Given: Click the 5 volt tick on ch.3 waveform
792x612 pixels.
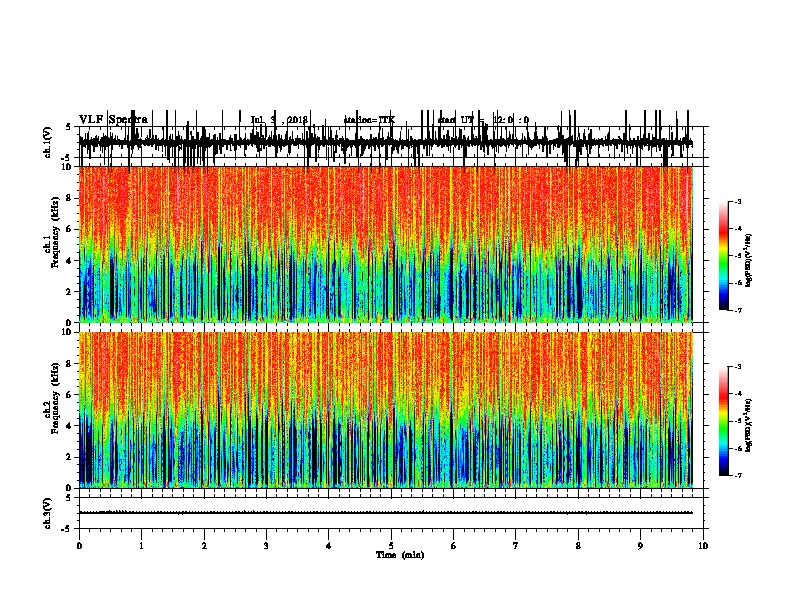Looking at the screenshot, I should [68, 497].
